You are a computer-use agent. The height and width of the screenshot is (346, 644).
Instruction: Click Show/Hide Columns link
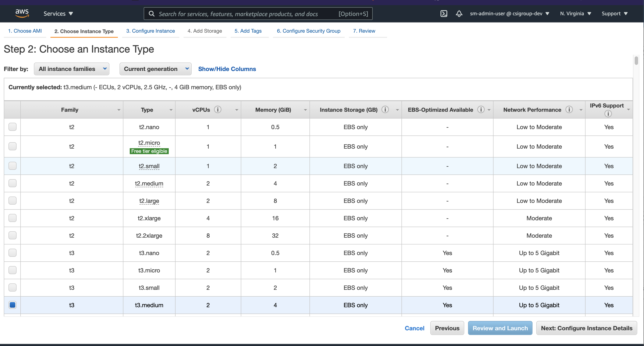coord(227,69)
